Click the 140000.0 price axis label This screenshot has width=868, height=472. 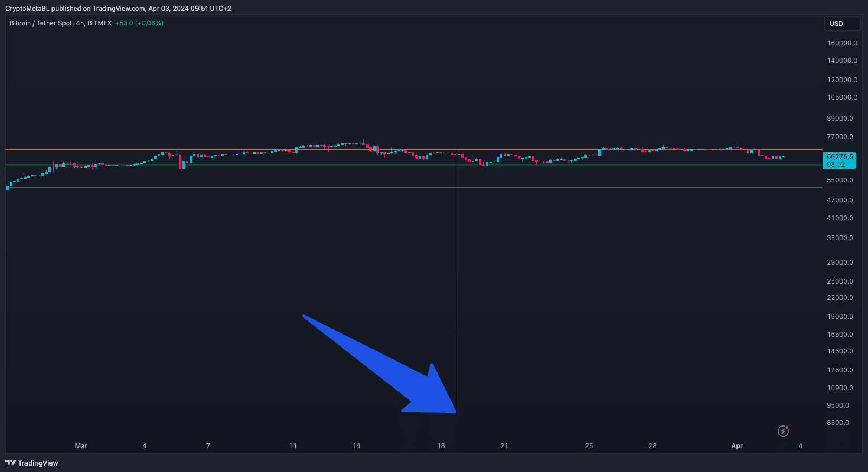(x=842, y=61)
